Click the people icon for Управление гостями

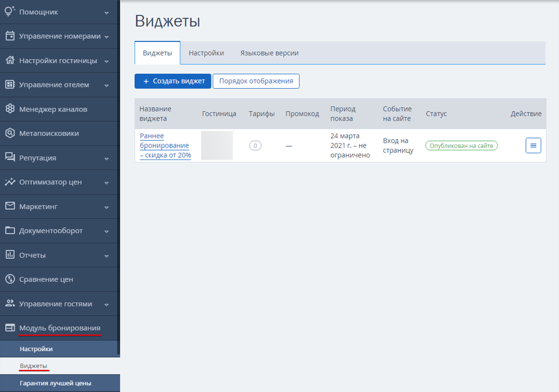click(10, 303)
